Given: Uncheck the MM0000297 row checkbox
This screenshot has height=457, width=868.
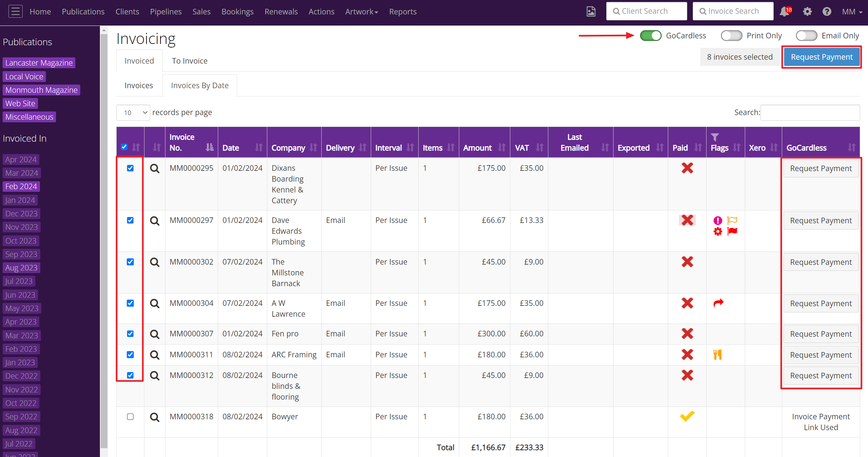Looking at the screenshot, I should (x=130, y=220).
